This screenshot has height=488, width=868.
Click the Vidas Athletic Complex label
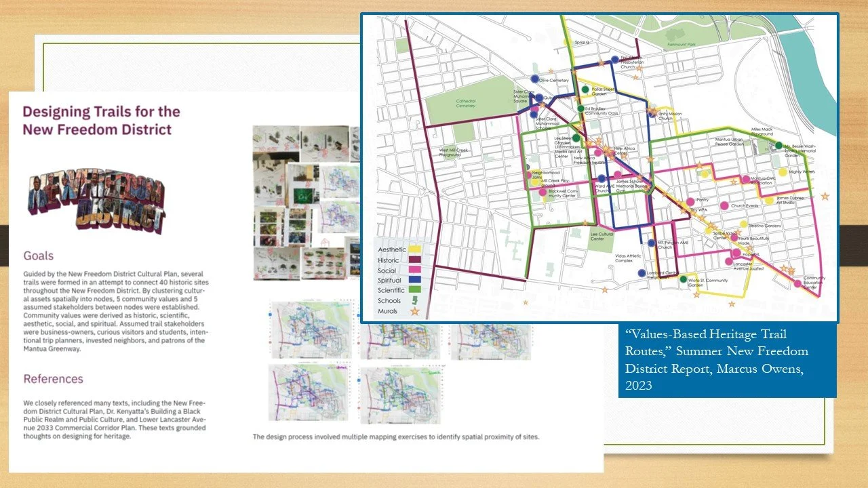click(x=628, y=258)
